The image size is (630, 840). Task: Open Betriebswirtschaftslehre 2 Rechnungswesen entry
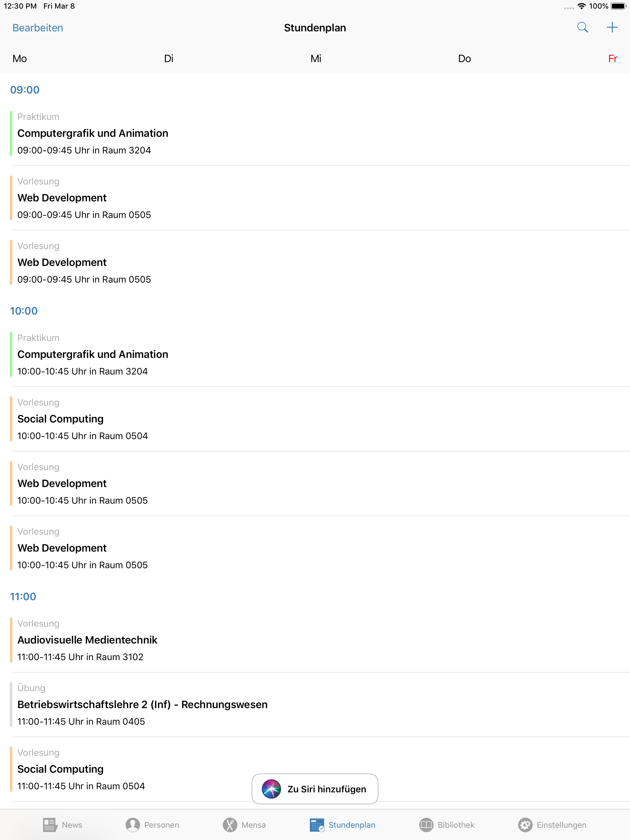pos(315,704)
